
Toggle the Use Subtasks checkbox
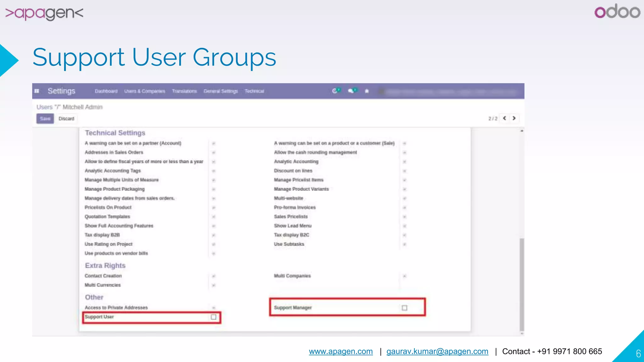point(404,244)
